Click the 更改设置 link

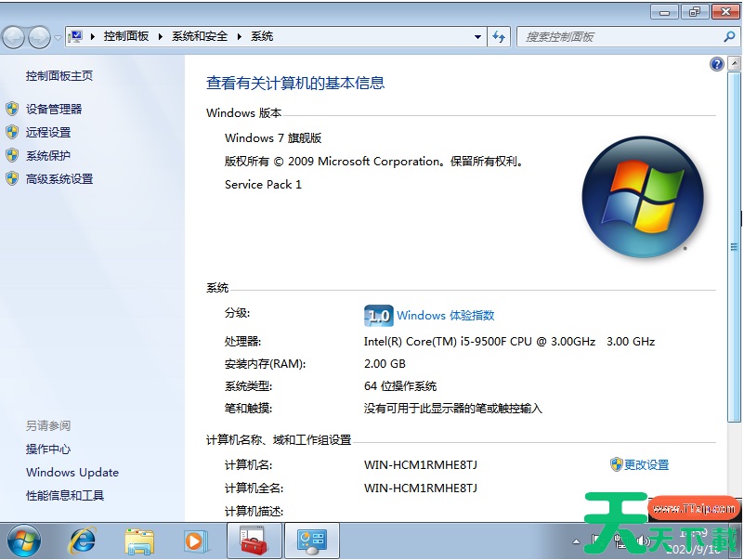646,464
